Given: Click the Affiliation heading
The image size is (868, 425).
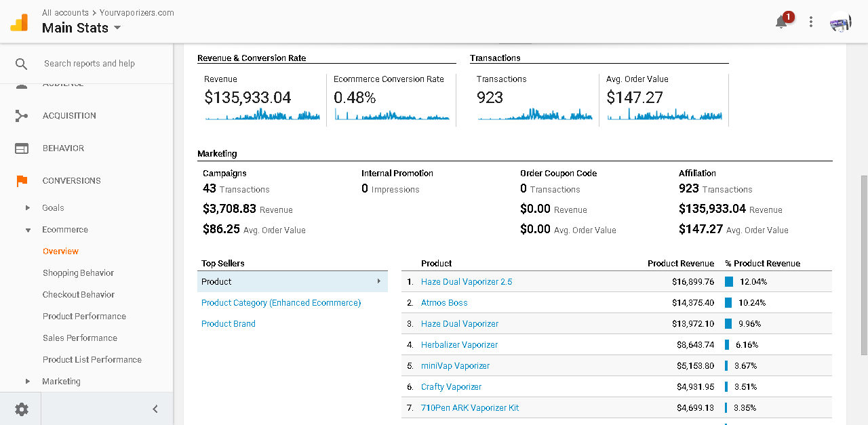Looking at the screenshot, I should [x=697, y=174].
